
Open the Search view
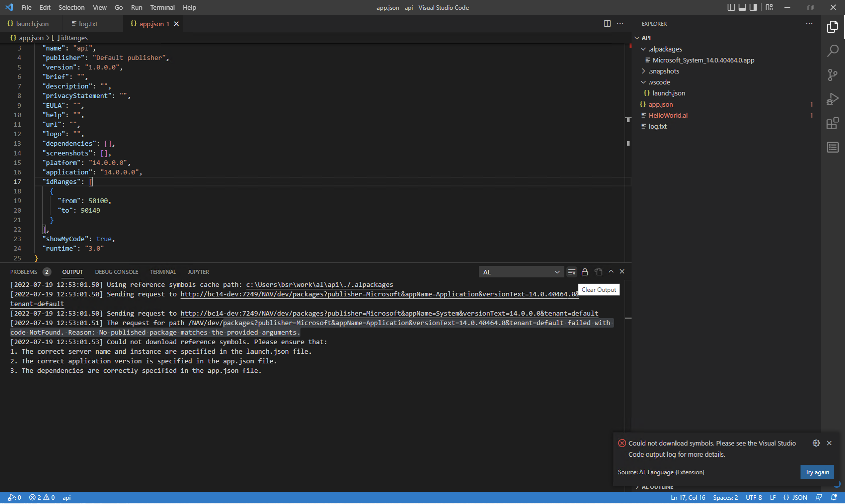pyautogui.click(x=833, y=50)
